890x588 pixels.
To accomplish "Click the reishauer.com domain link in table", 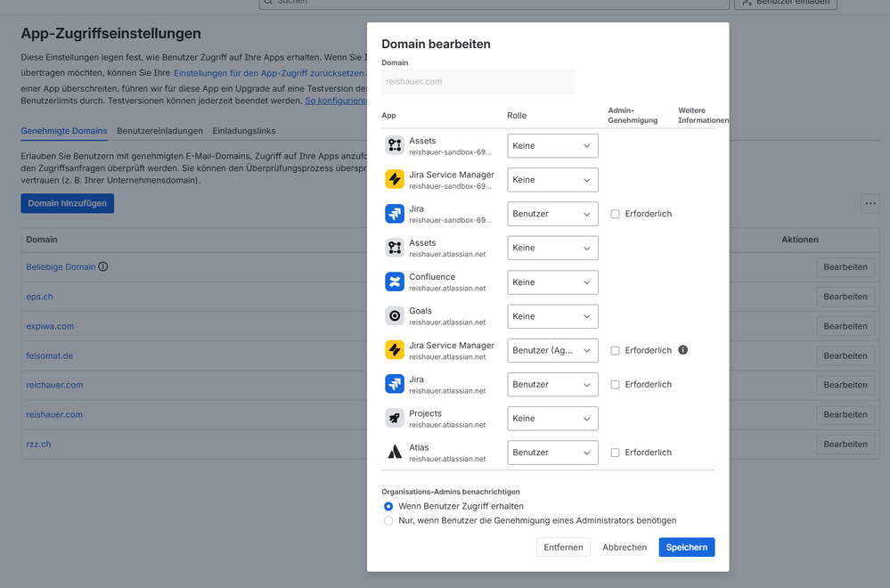I will (x=54, y=414).
